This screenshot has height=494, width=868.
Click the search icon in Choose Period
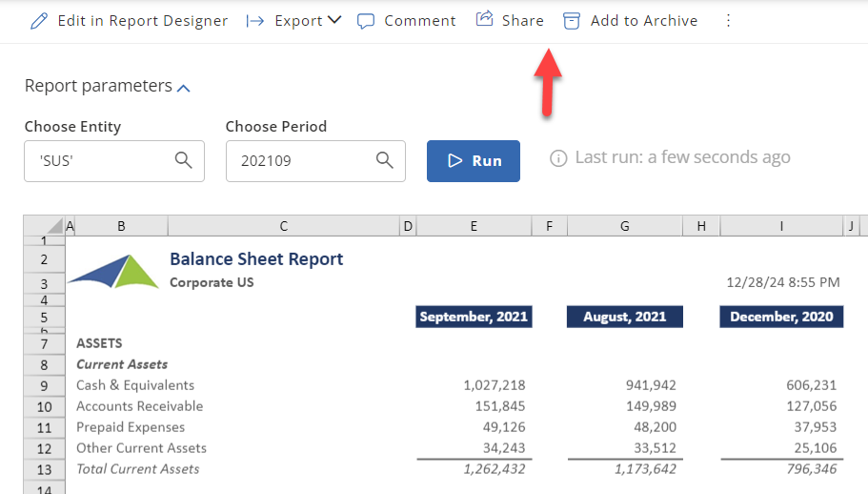point(385,160)
